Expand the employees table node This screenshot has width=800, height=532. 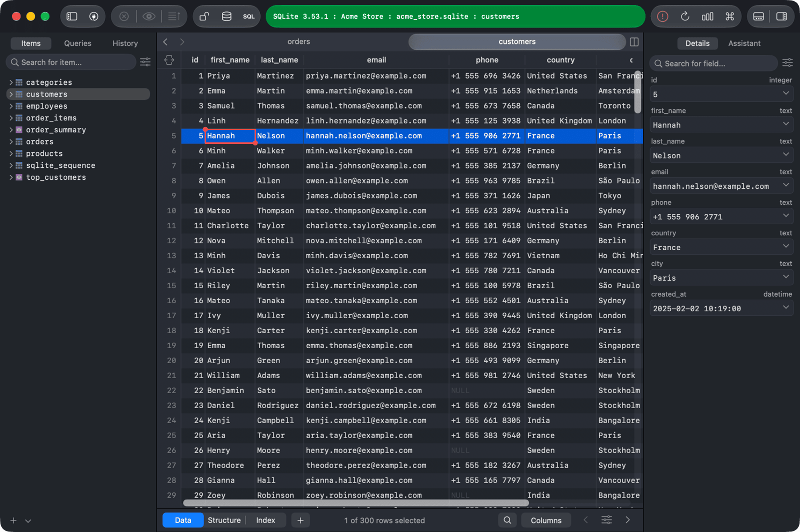(x=11, y=106)
